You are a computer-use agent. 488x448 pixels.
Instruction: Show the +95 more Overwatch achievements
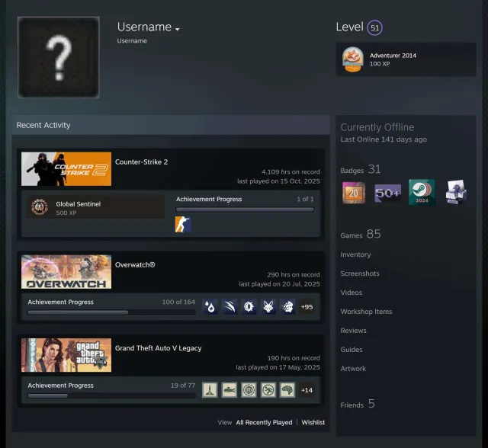click(x=307, y=307)
